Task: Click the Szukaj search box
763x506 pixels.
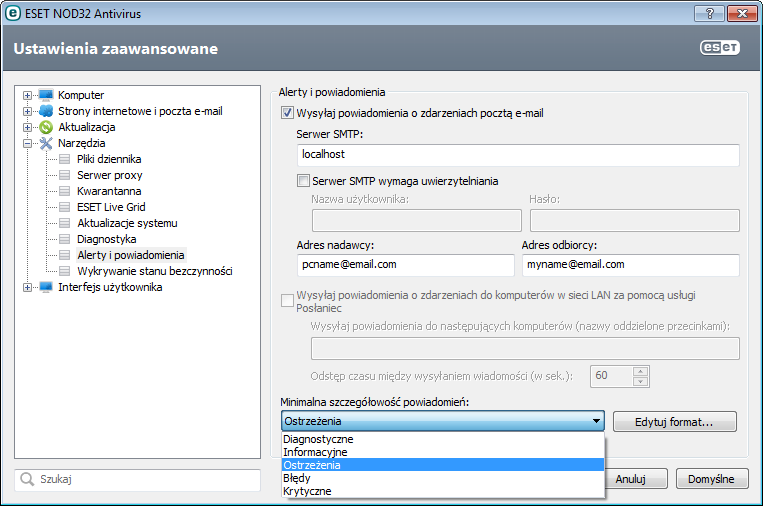Action: click(138, 480)
